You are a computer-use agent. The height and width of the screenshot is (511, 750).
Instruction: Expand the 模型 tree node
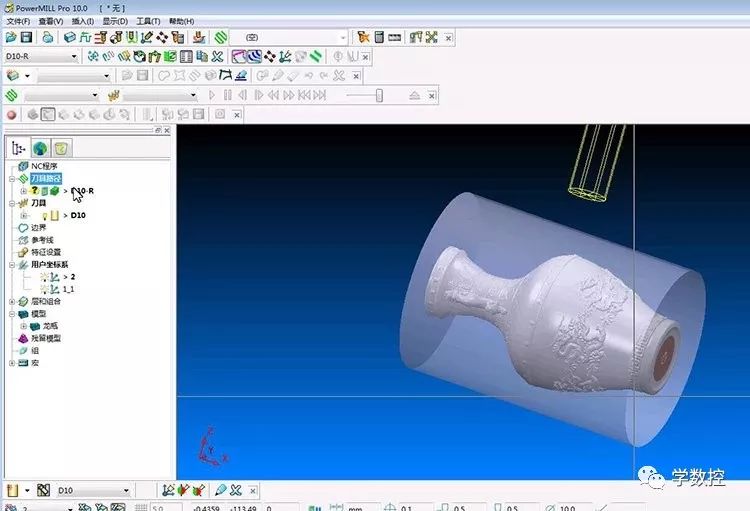coord(11,314)
